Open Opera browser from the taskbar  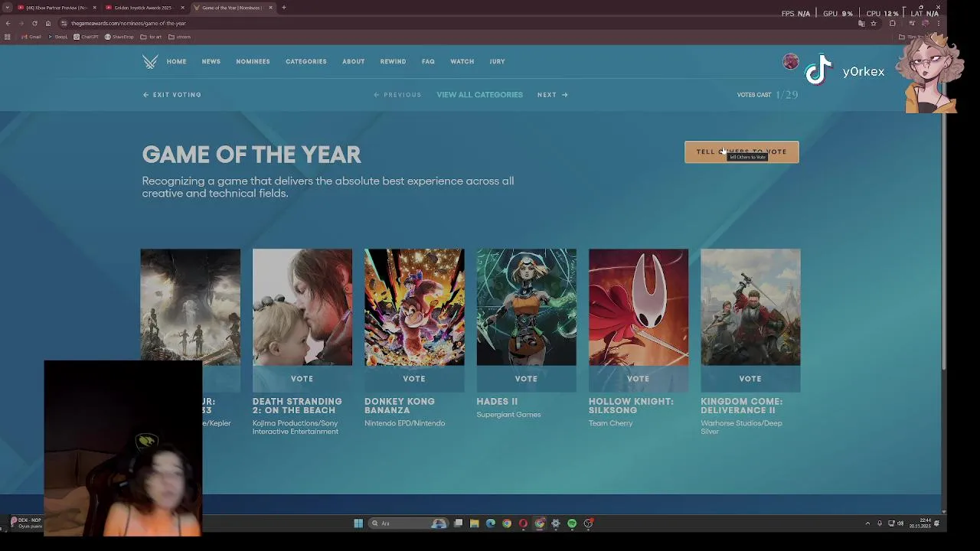(x=523, y=523)
